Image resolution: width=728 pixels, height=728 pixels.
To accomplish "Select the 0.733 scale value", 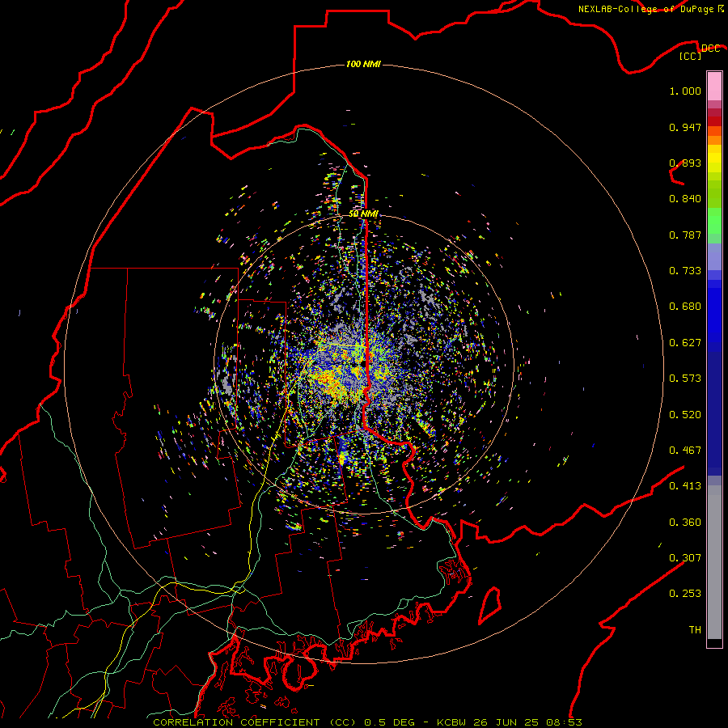I will point(685,271).
